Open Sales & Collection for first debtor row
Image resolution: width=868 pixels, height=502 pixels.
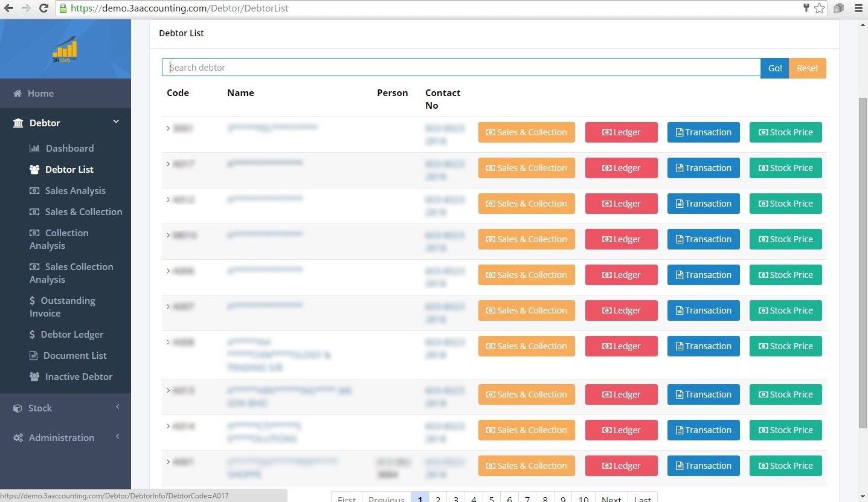coord(527,132)
